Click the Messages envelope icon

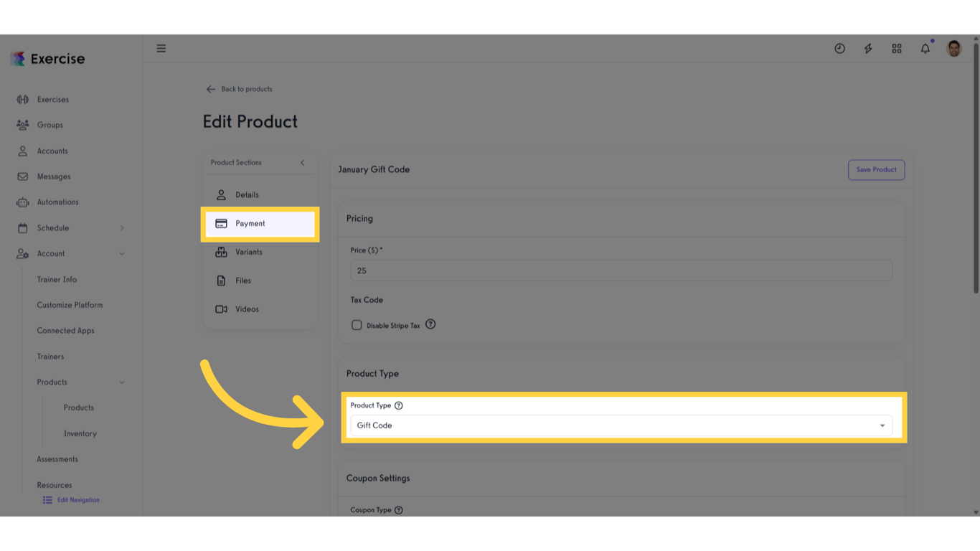(22, 176)
